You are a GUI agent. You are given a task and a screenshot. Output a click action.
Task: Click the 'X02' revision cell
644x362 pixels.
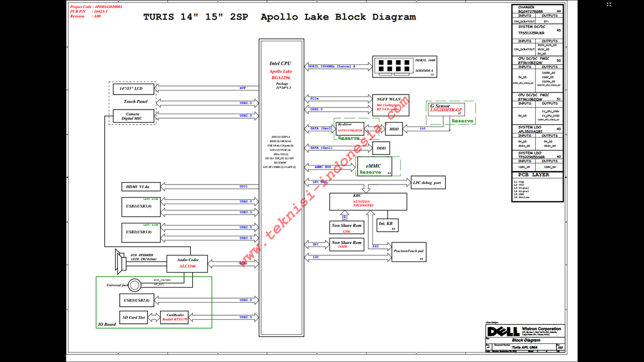click(x=560, y=347)
